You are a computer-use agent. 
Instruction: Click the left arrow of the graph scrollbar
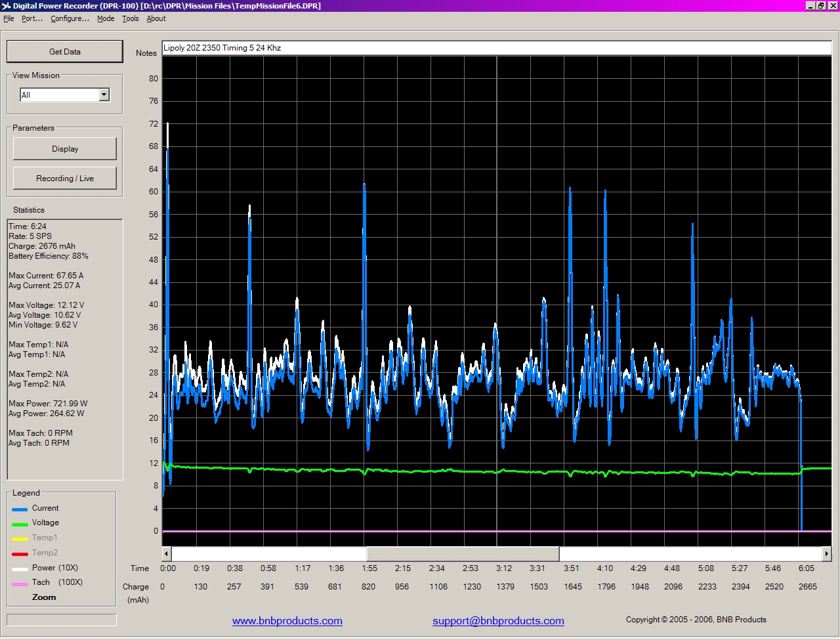[167, 554]
